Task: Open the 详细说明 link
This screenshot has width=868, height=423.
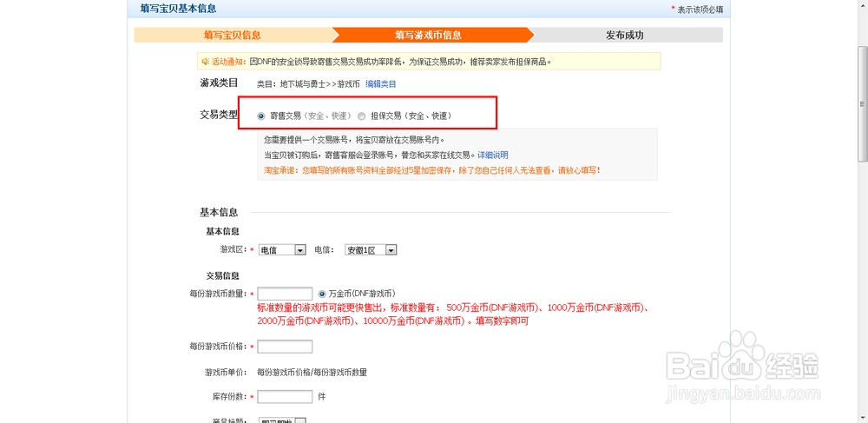Action: (493, 155)
